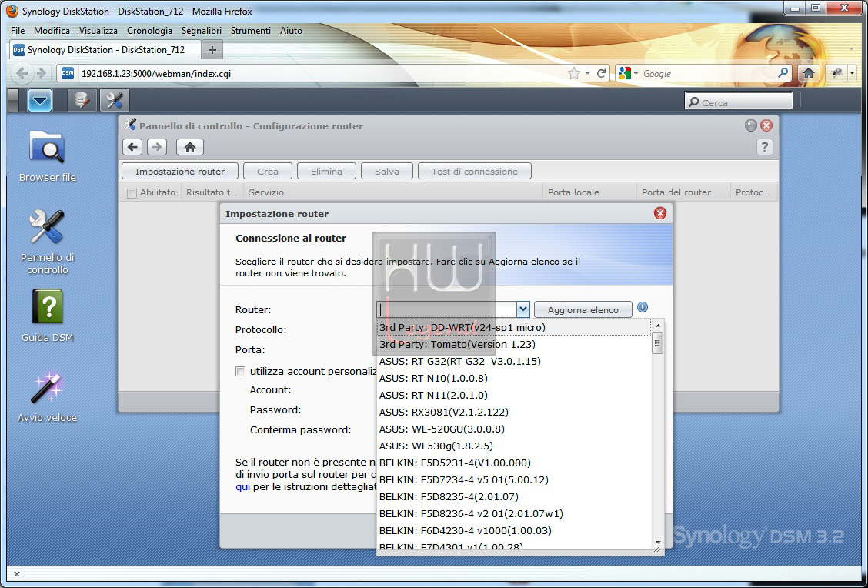Open the Browser file desktop icon

(47, 155)
